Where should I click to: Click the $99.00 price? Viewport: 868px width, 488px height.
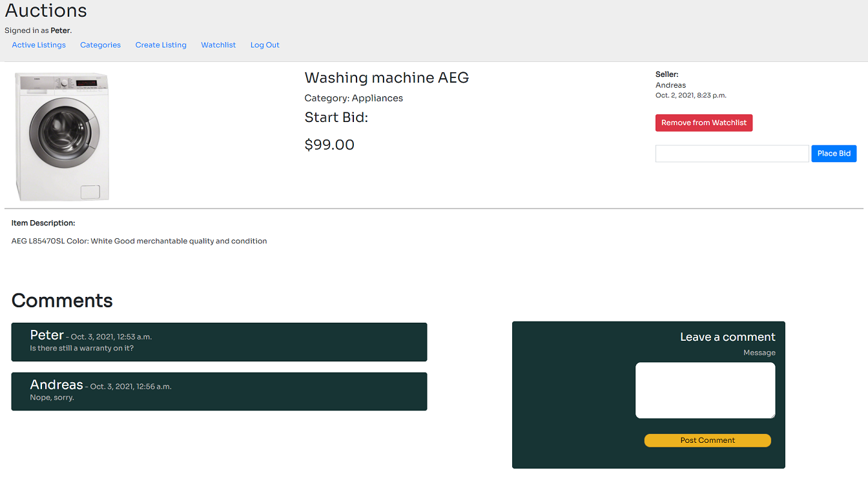[329, 145]
